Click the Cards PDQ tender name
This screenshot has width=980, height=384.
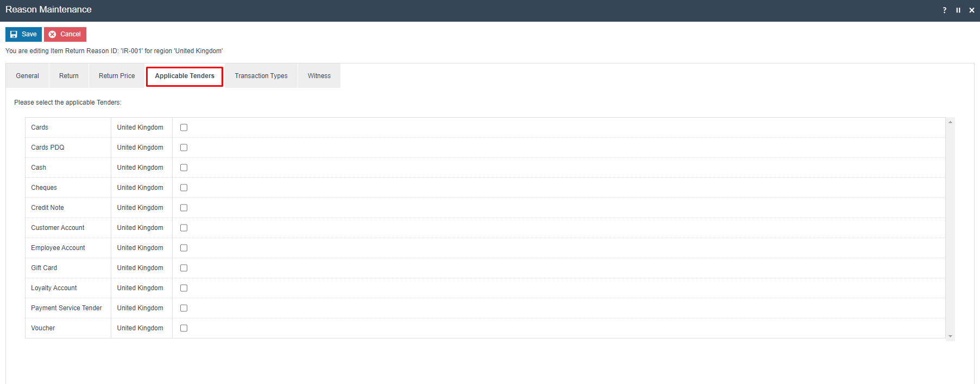point(48,148)
